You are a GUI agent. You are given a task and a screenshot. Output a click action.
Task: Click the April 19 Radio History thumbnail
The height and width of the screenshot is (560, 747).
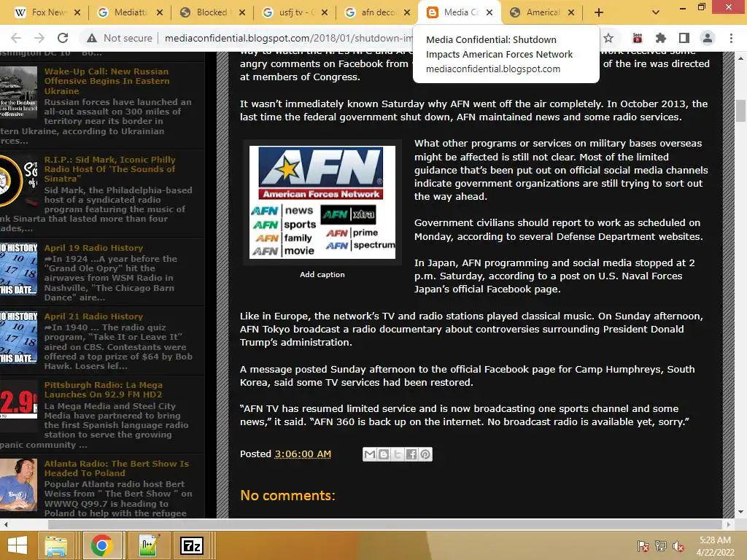[18, 269]
